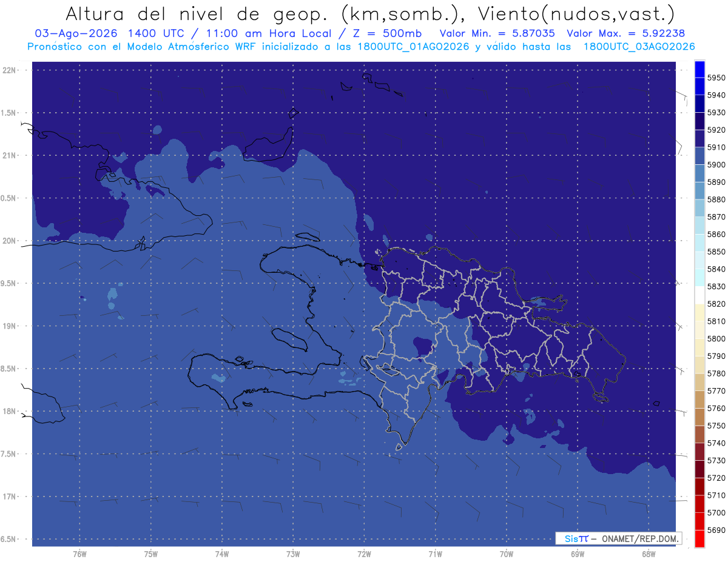The image size is (728, 562).
Task: Pick the tan legend swatch between 5760 and 5770
Action: pos(699,400)
